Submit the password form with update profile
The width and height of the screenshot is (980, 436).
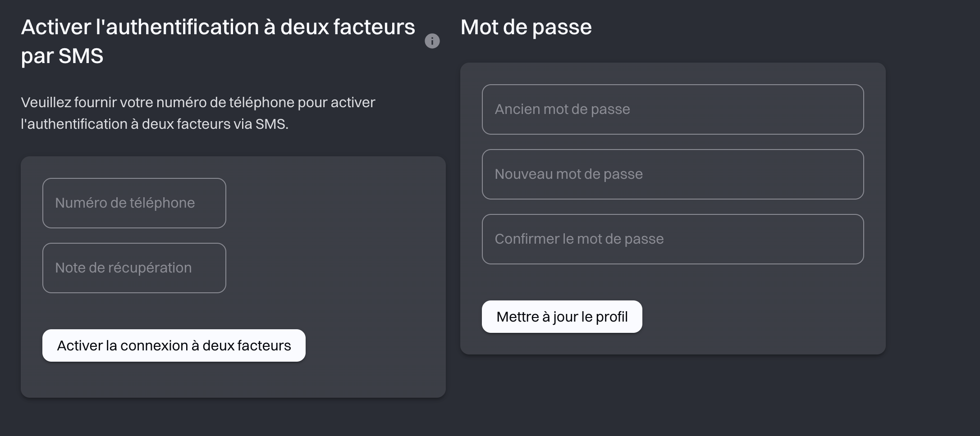click(x=562, y=317)
